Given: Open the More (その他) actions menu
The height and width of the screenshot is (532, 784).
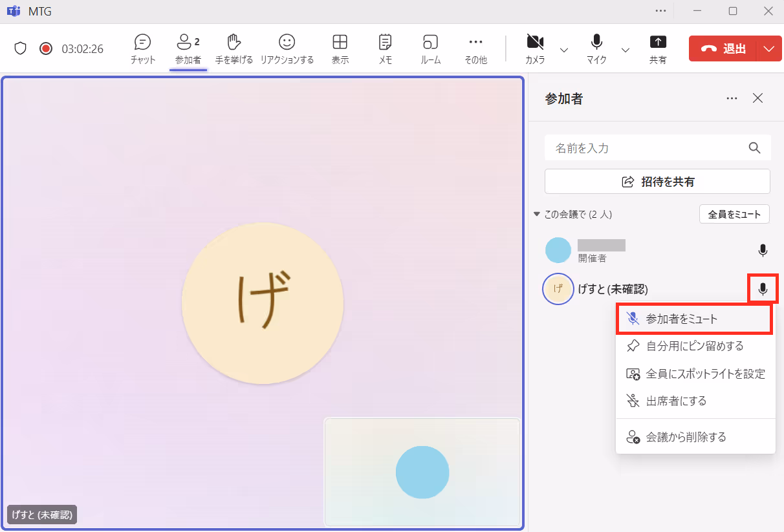Looking at the screenshot, I should coord(475,49).
